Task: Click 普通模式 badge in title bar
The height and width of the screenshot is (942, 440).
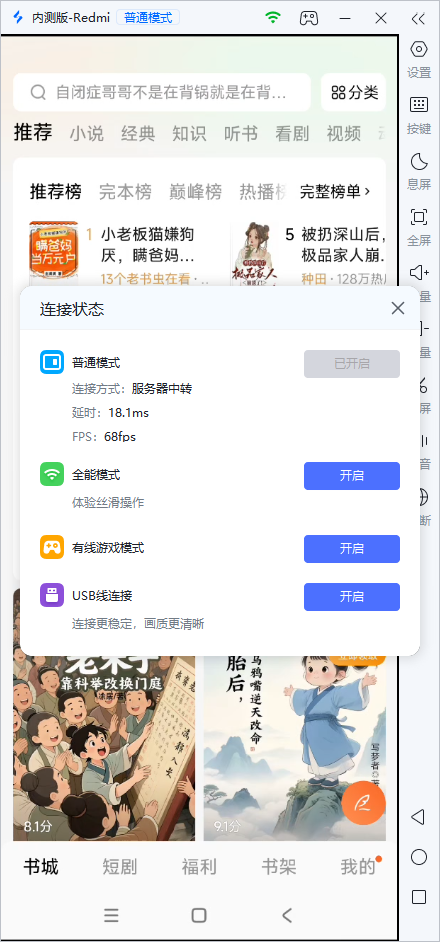Action: pyautogui.click(x=148, y=17)
